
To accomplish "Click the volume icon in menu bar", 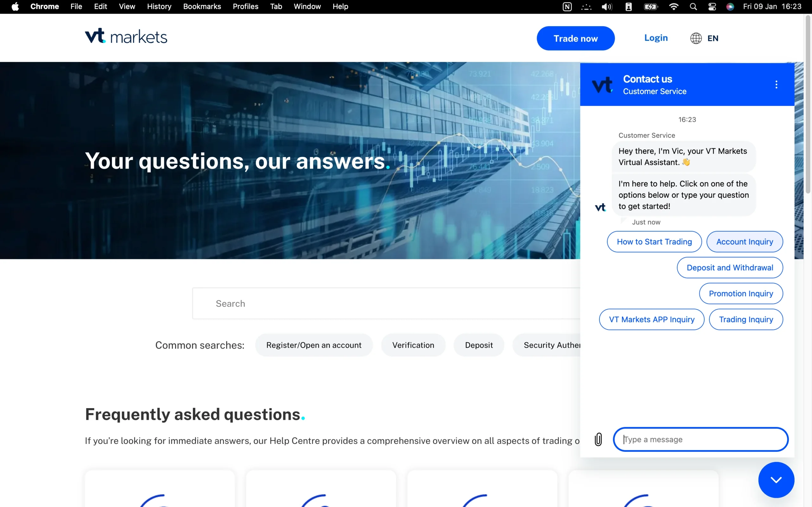I will (607, 7).
